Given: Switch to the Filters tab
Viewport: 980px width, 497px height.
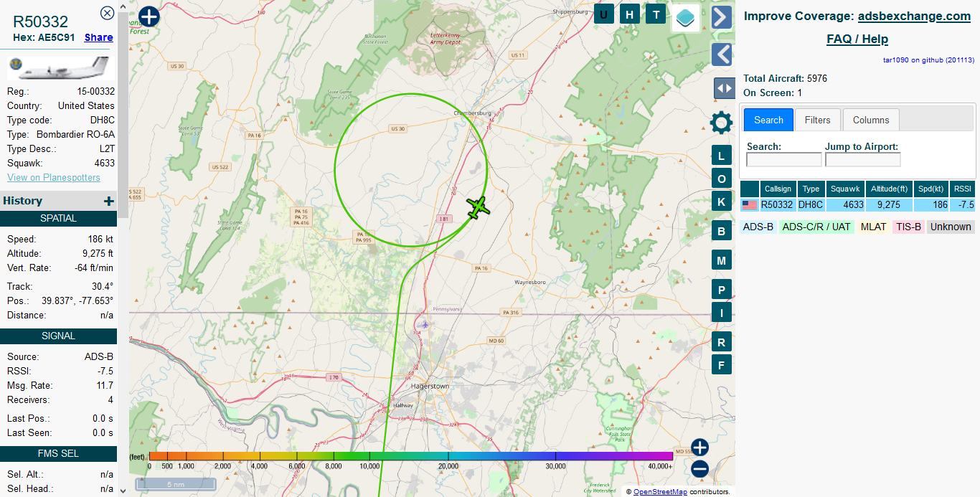Looking at the screenshot, I should coord(817,120).
